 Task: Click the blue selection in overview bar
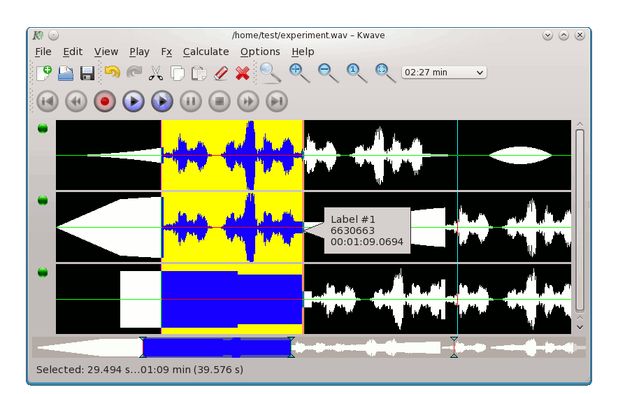click(x=217, y=348)
